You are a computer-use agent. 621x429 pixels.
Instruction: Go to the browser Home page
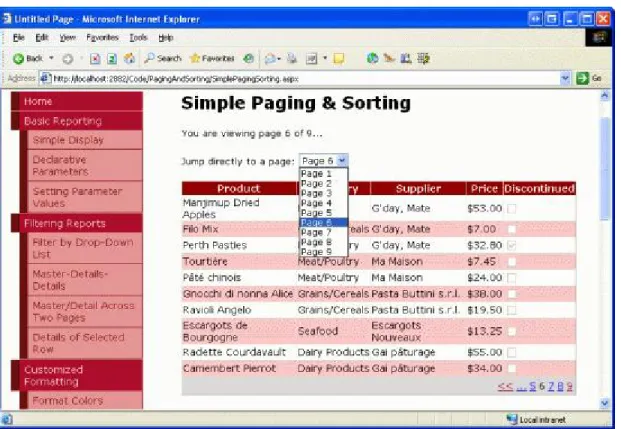129,59
